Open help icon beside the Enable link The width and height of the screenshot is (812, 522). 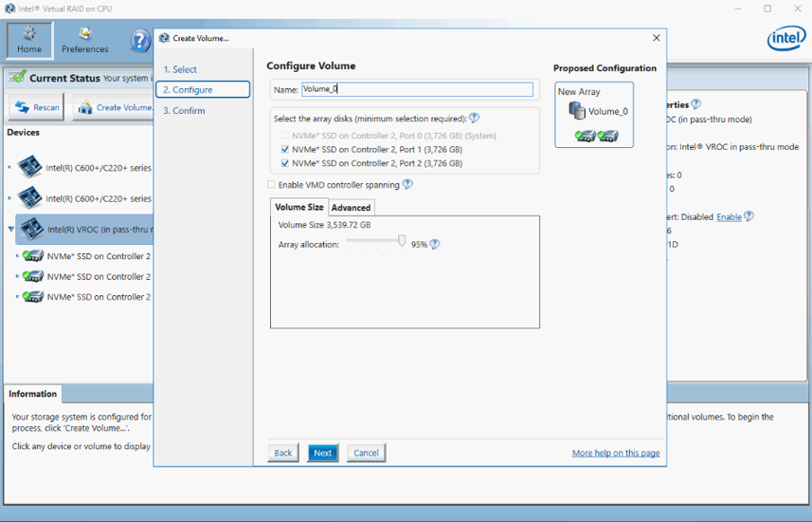tap(748, 216)
